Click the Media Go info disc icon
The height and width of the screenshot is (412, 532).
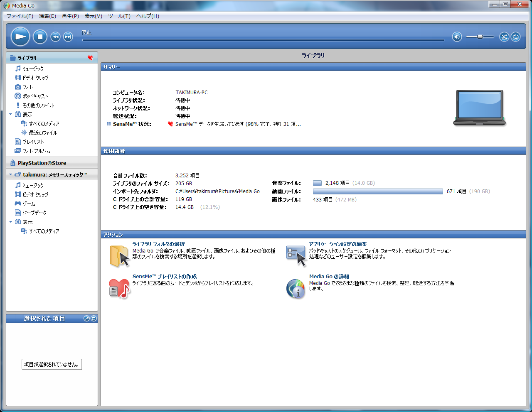pyautogui.click(x=296, y=289)
